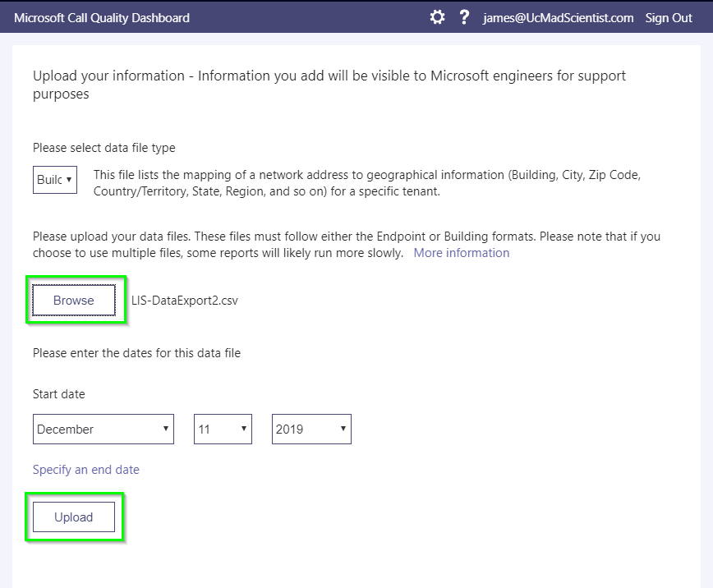Open the help question mark icon
713x588 pixels.
click(x=464, y=17)
